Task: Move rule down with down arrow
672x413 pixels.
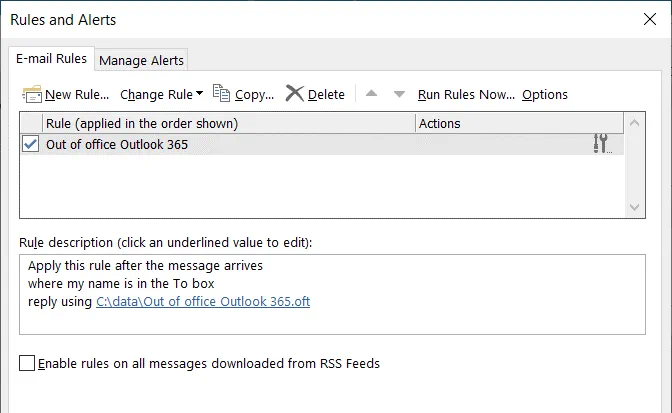Action: coord(399,94)
